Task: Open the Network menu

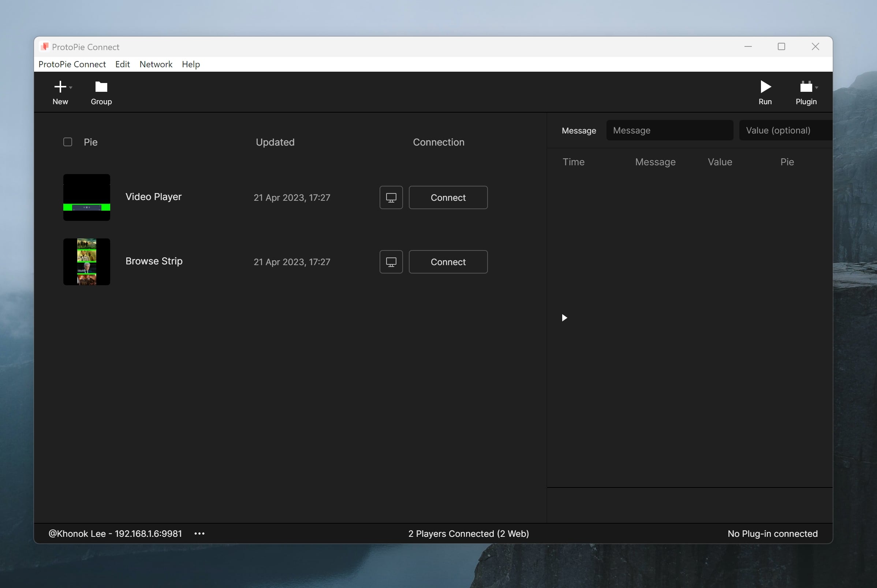Action: tap(156, 64)
